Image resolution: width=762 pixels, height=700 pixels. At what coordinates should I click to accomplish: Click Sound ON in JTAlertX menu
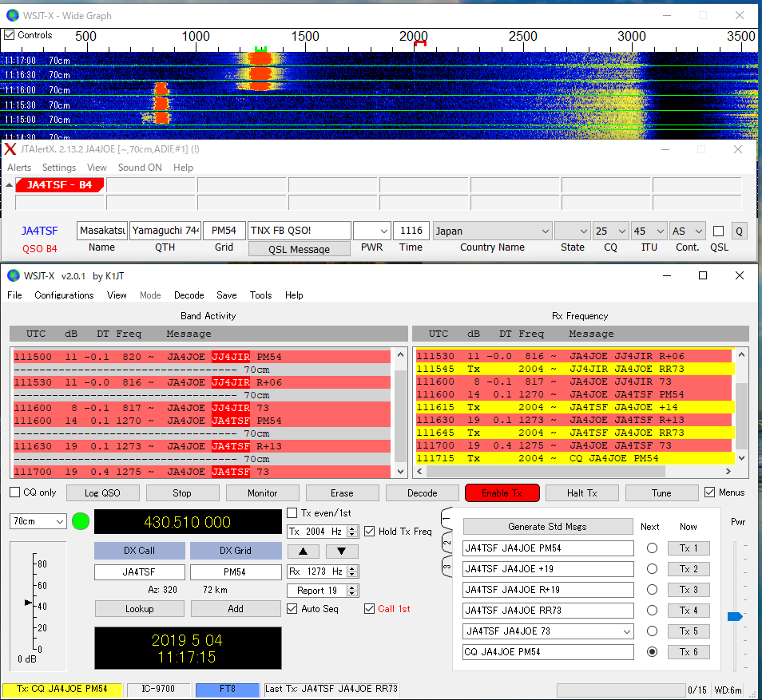pos(140,168)
